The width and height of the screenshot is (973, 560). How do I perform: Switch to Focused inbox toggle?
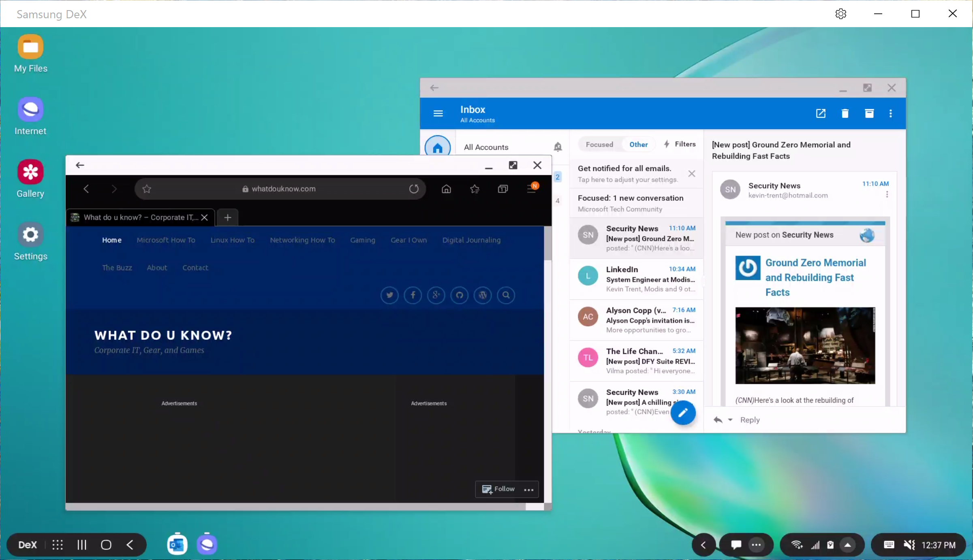599,145
